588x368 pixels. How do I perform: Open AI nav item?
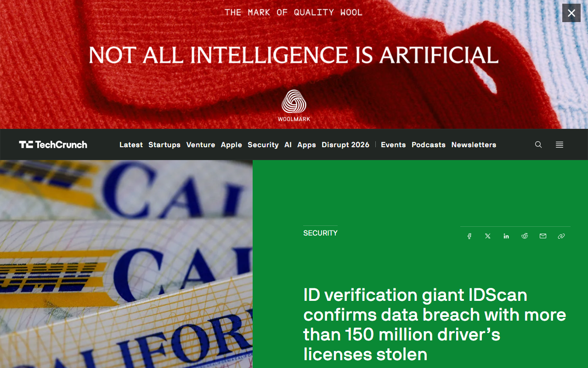pyautogui.click(x=288, y=144)
